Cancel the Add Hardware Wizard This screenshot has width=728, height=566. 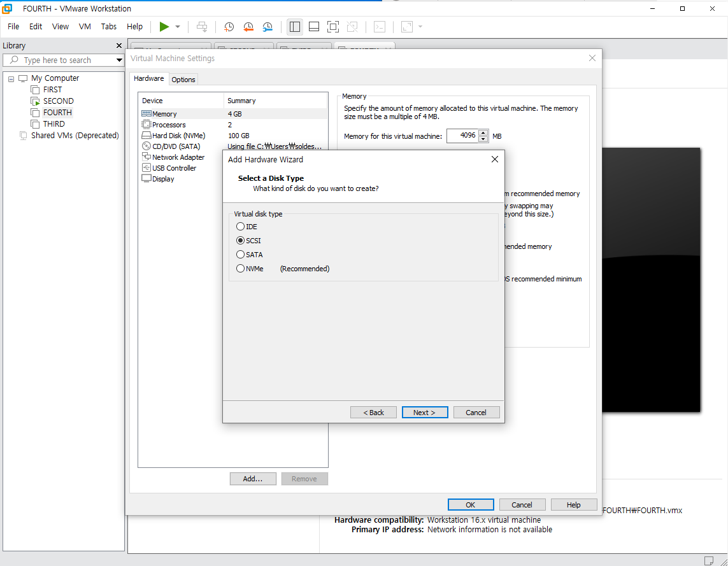click(x=476, y=413)
